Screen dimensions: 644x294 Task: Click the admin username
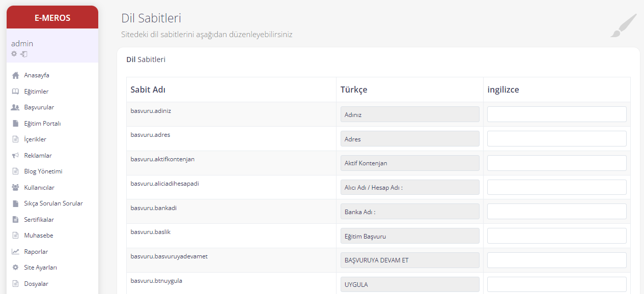coord(22,44)
